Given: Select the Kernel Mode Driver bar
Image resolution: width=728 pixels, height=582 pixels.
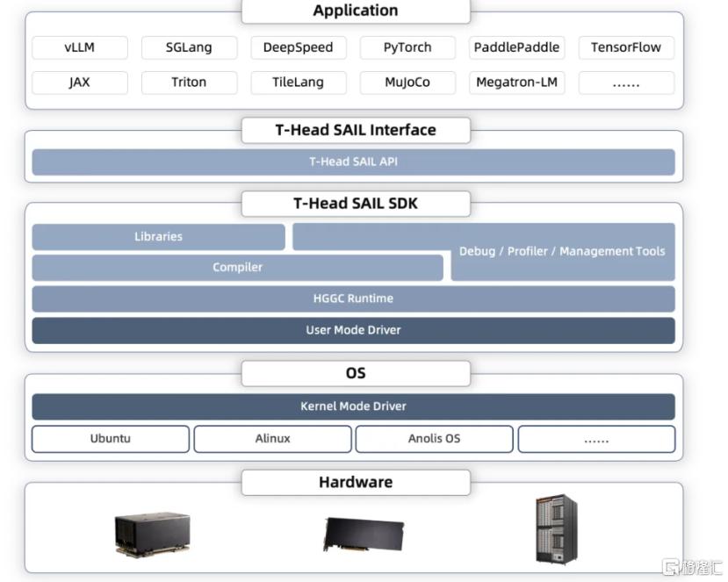Looking at the screenshot, I should [x=353, y=406].
